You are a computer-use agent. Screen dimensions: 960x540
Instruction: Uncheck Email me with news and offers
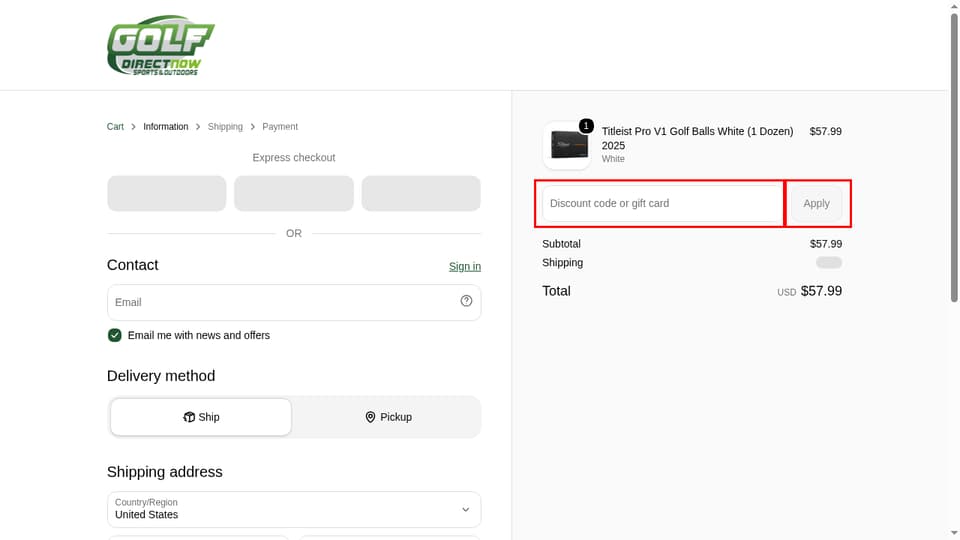pyautogui.click(x=114, y=336)
